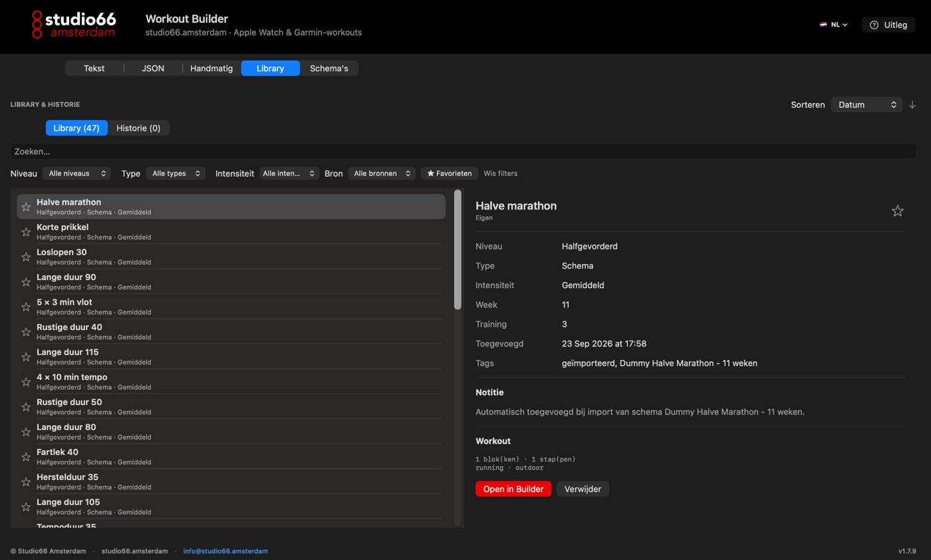Reverse sort direction arrow

tap(912, 104)
